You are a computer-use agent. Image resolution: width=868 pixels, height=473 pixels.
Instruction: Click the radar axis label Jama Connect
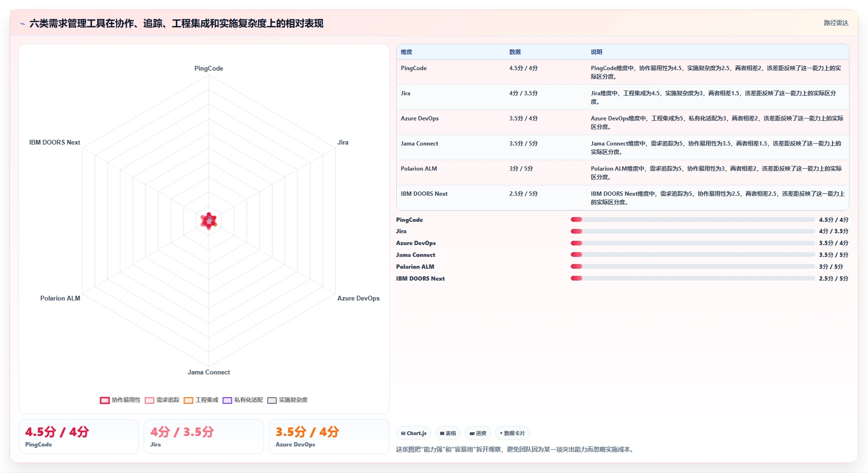tap(209, 372)
